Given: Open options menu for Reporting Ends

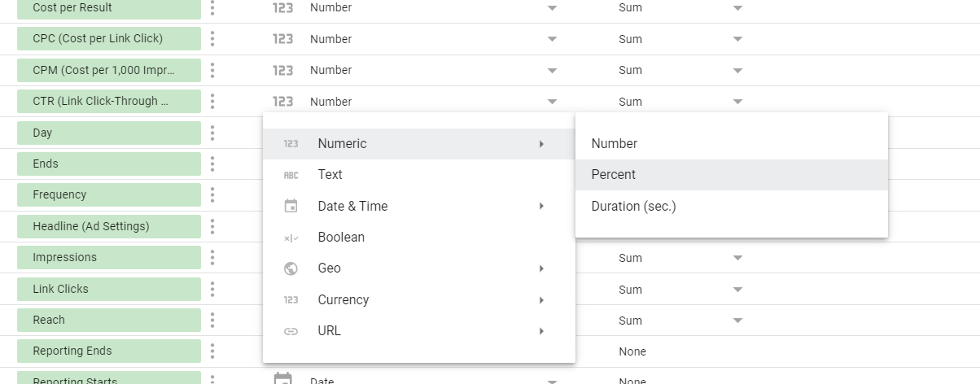Looking at the screenshot, I should 212,351.
